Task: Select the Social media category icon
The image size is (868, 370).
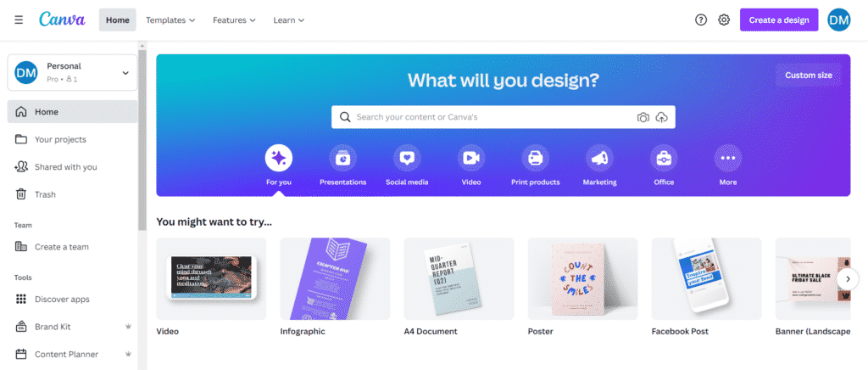Action: tap(407, 159)
